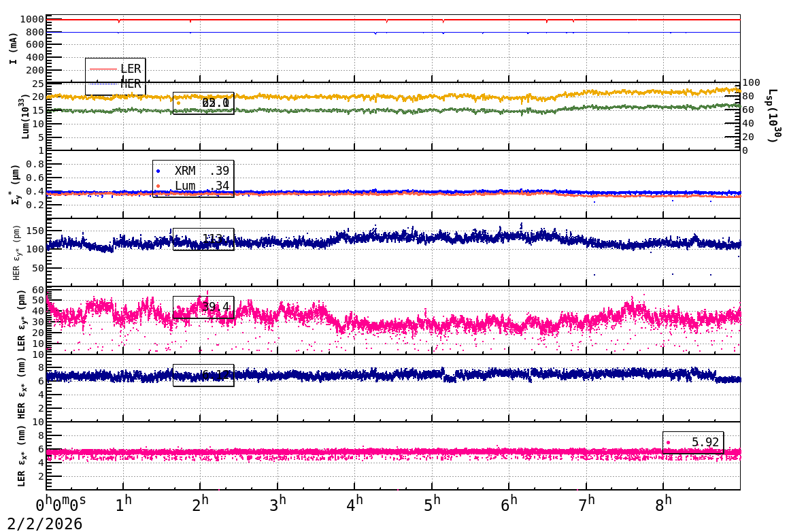Viewport: 789px width, 532px height.
Task: Click the blue XRM legend marker dot
Action: (158, 171)
